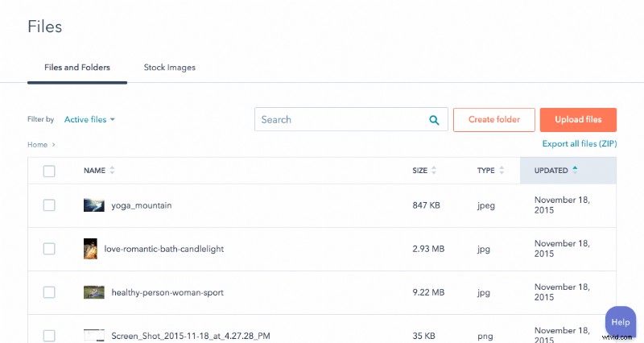
Task: Select Files and Folders tab
Action: point(76,68)
